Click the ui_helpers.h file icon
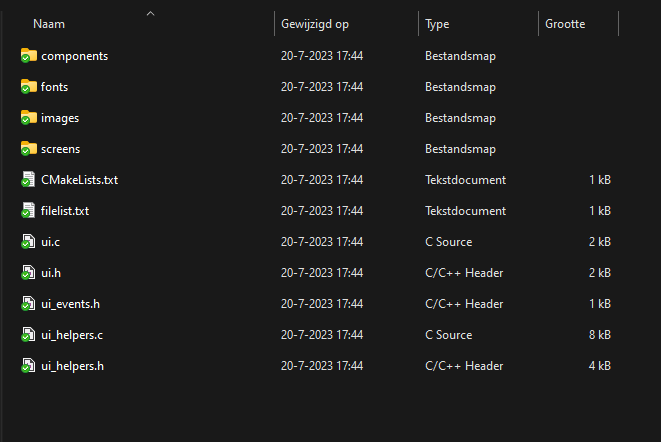 pos(28,366)
